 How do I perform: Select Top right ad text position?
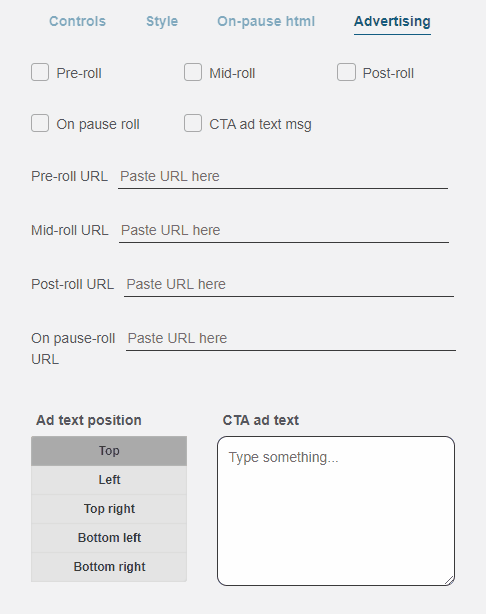(109, 509)
